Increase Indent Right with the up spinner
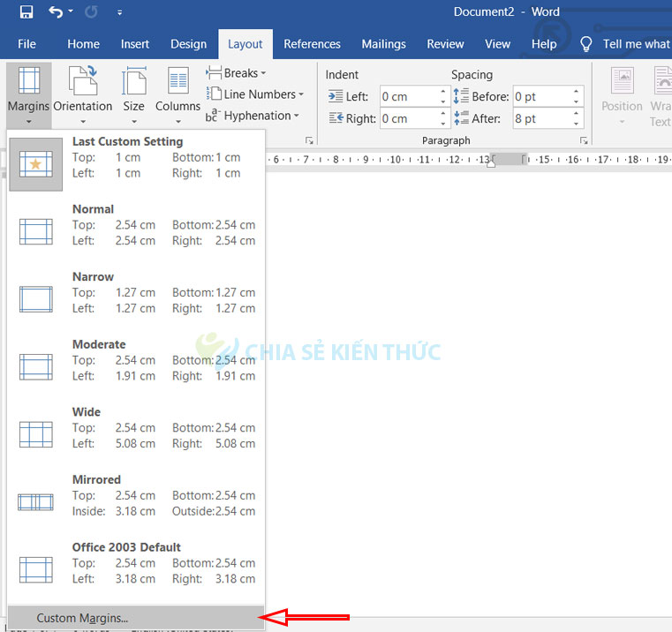 click(443, 113)
